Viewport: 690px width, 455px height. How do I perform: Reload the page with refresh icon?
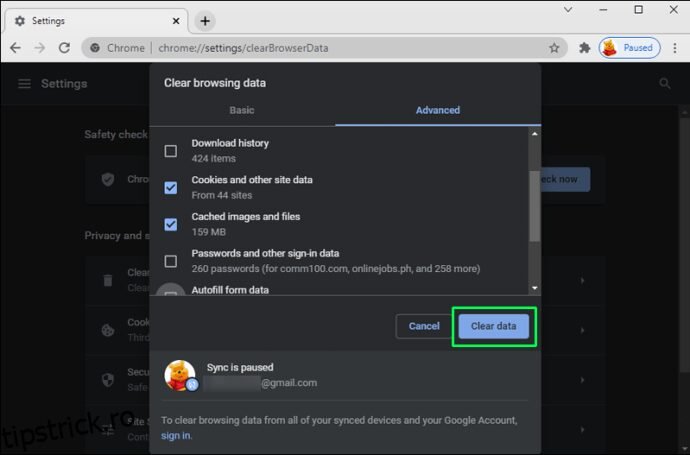coord(64,47)
